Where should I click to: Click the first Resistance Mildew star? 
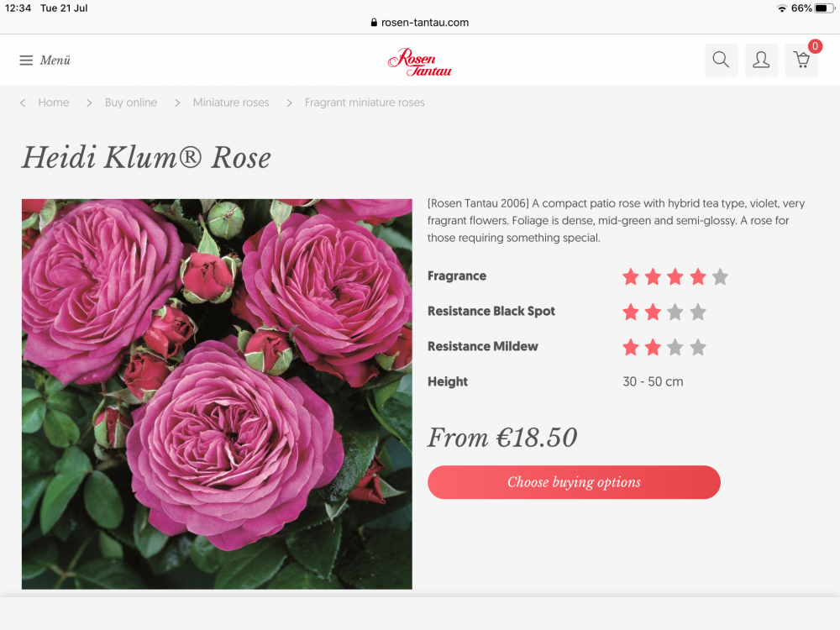point(631,348)
